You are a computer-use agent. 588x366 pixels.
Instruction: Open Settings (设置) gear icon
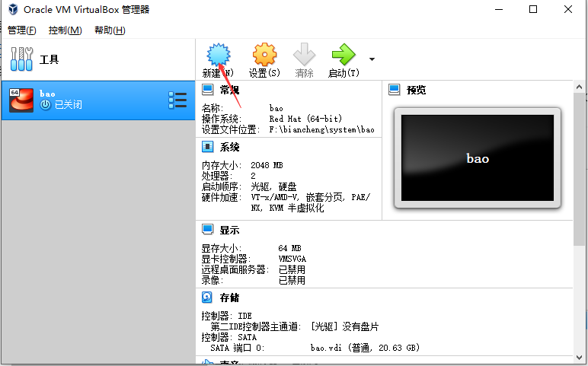click(264, 55)
